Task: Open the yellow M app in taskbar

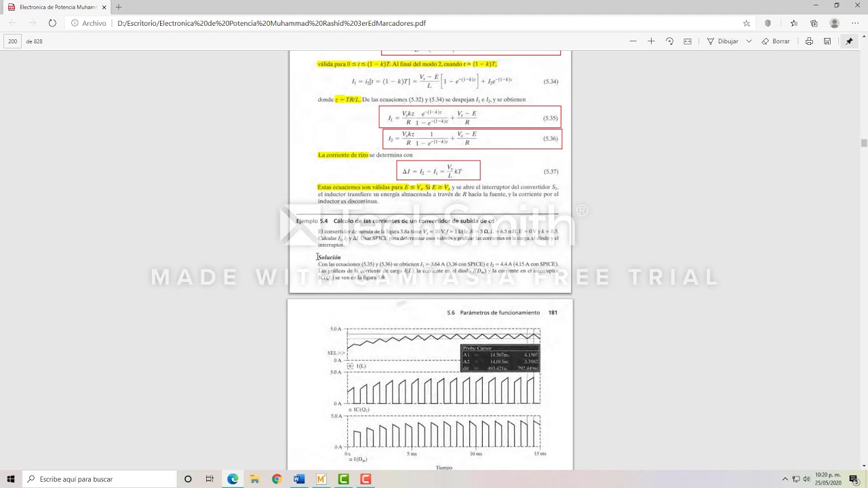Action: pos(321,479)
